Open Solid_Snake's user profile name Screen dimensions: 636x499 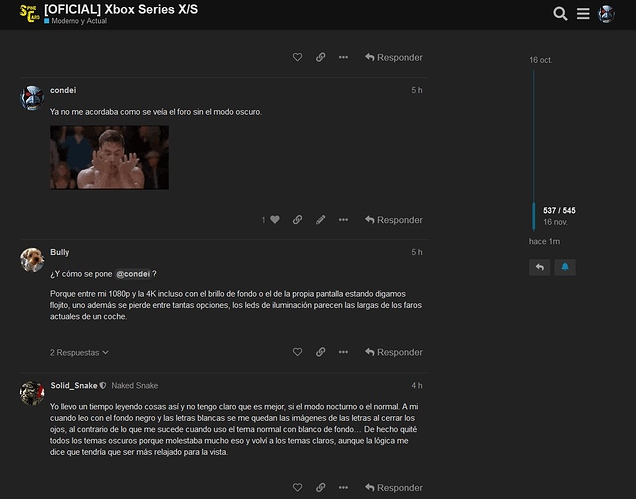tap(74, 385)
